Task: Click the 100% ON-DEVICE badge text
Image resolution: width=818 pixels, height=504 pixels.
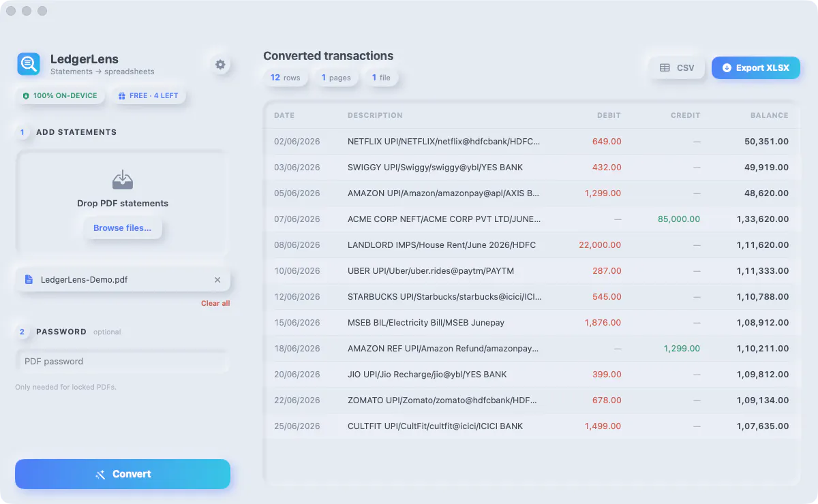Action: coord(65,96)
